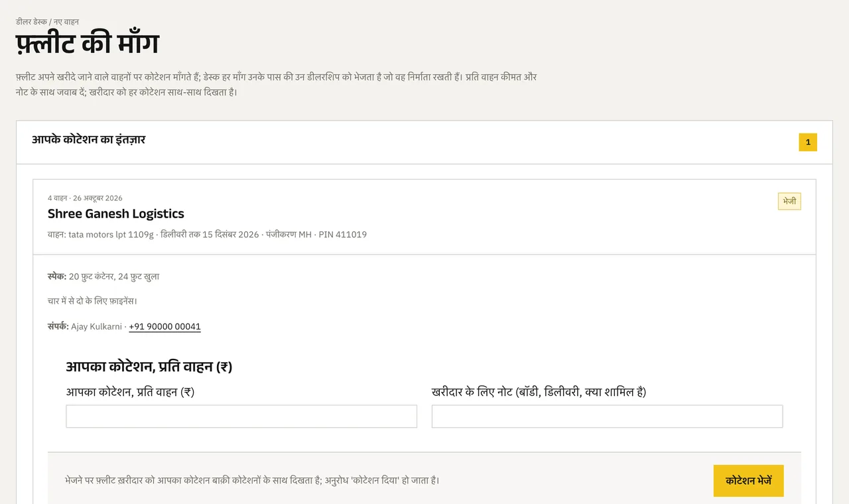Focus the per-vehicle quotation price input field
The image size is (849, 504).
(241, 416)
